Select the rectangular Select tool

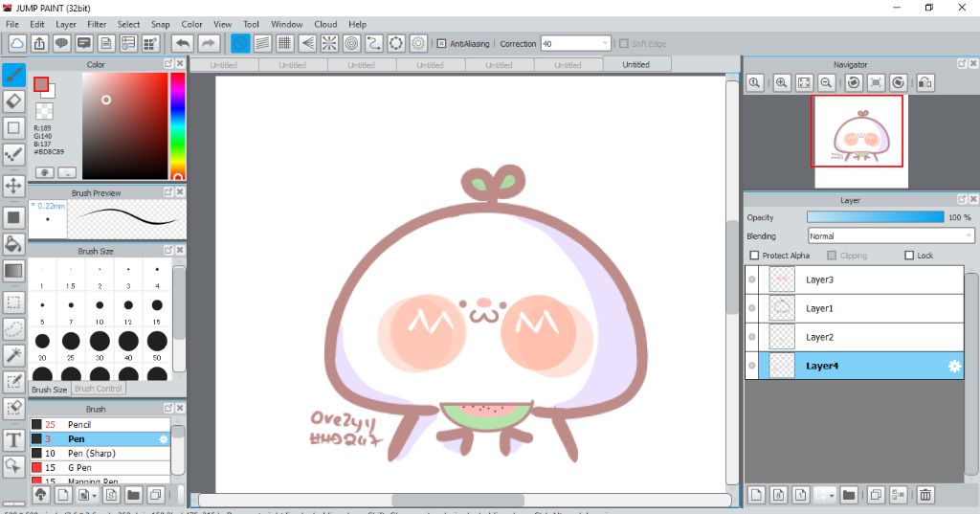[x=13, y=302]
